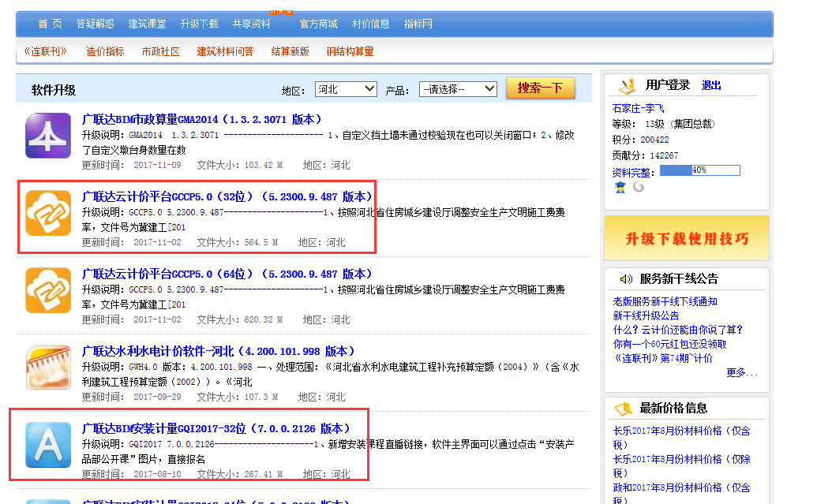This screenshot has height=504, width=817.
Task: Open 指标网 in the navigation bar
Action: pyautogui.click(x=418, y=24)
